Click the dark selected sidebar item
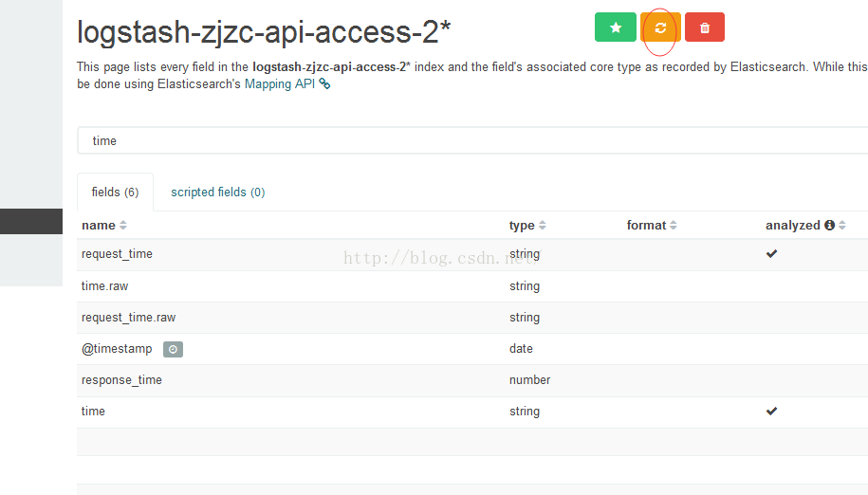 (x=31, y=221)
